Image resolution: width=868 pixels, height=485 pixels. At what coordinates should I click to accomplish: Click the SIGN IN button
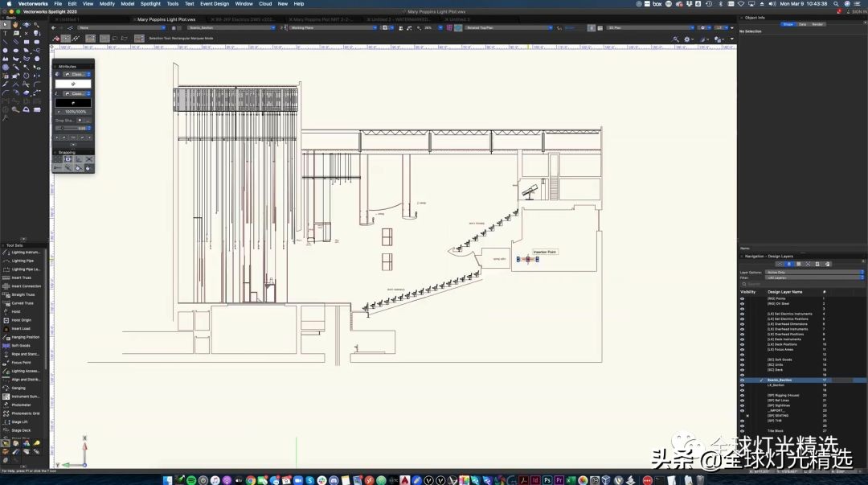pyautogui.click(x=858, y=11)
